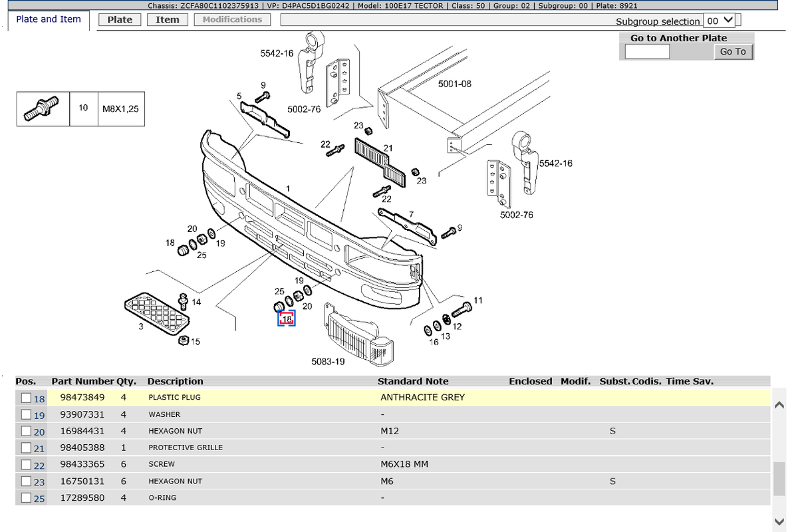Image resolution: width=796 pixels, height=532 pixels.
Task: Click washer callout 13 in the diagram
Action: pos(445,336)
